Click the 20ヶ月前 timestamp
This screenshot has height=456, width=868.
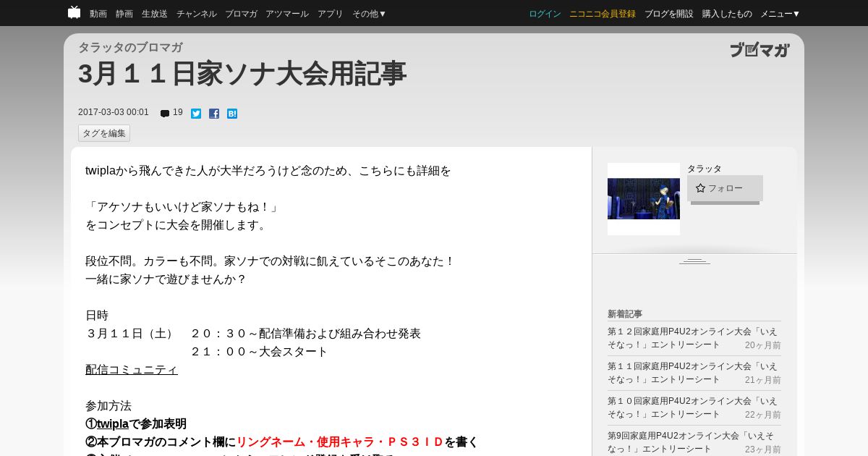coord(763,345)
